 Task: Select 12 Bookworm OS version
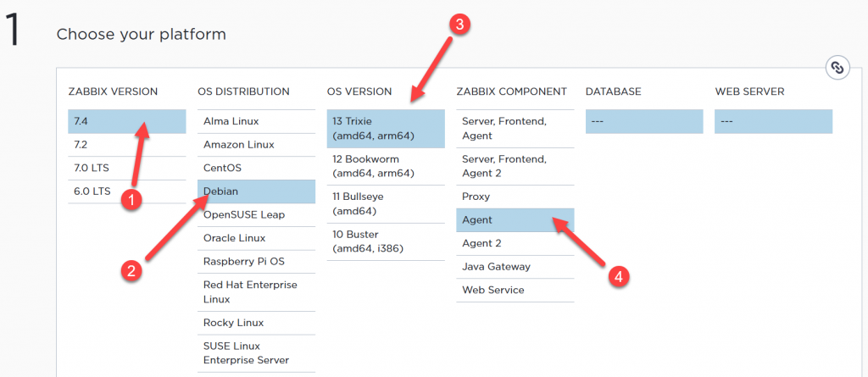(x=385, y=166)
